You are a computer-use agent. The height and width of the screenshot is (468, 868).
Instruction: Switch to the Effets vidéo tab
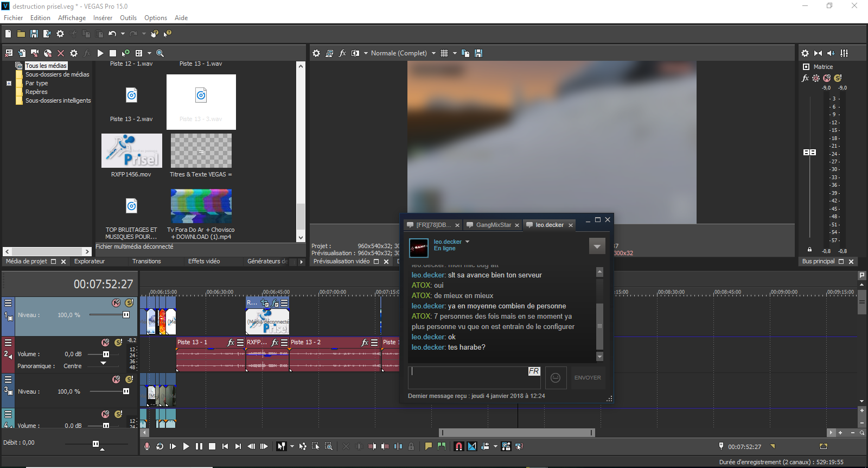click(x=204, y=261)
